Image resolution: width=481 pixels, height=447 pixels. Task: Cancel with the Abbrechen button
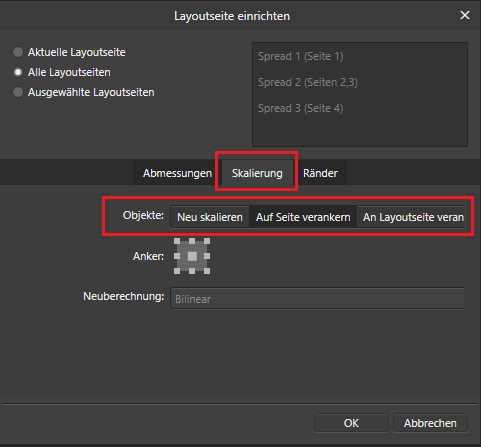tap(430, 423)
